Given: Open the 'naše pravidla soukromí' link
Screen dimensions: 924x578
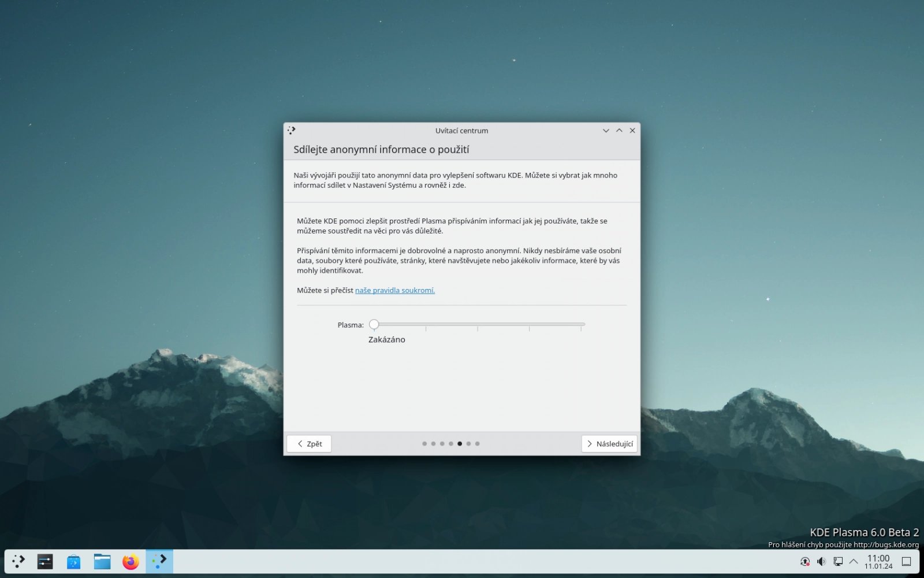Looking at the screenshot, I should tap(395, 290).
